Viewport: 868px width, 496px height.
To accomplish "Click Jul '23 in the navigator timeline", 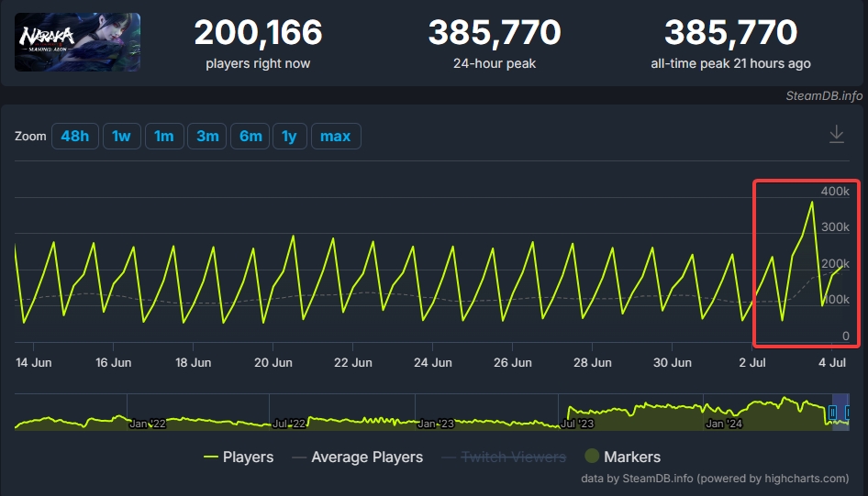I will point(577,424).
